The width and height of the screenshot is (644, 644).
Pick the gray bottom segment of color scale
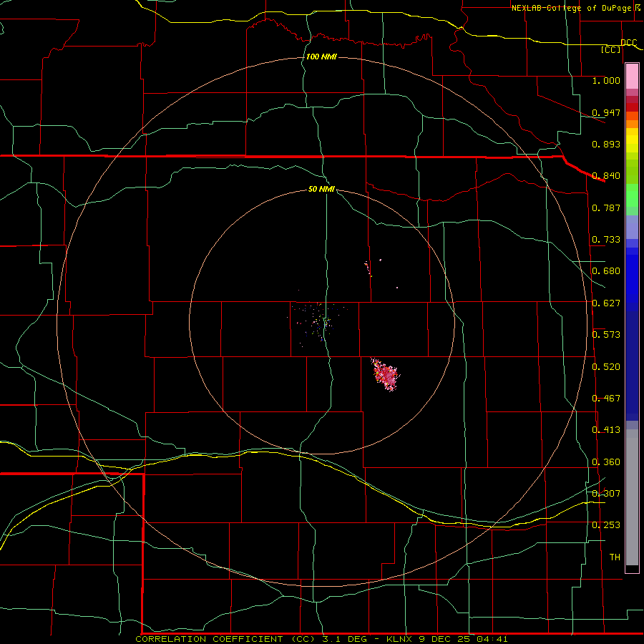632,497
